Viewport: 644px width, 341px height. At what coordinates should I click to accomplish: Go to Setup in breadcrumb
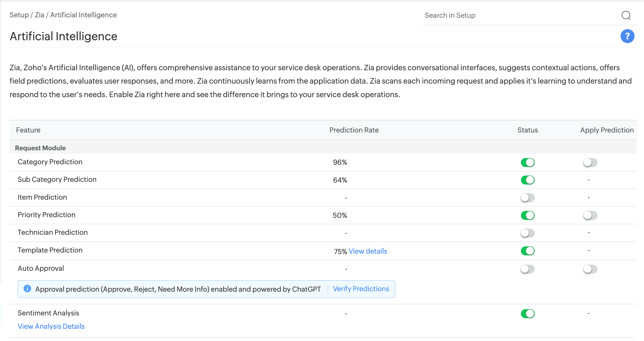tap(19, 15)
